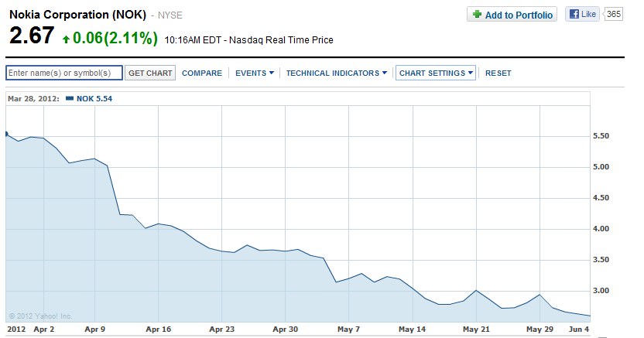Click the Apr 30 date label
The image size is (644, 338).
pos(285,329)
